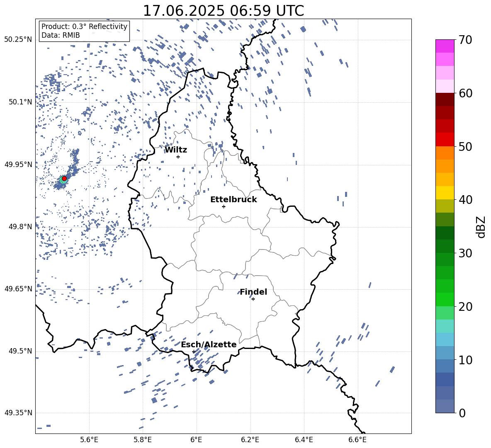Image resolution: width=491 pixels, height=448 pixels.
Task: Click the Product: 0.3° Reflectivity text
Action: 84,26
